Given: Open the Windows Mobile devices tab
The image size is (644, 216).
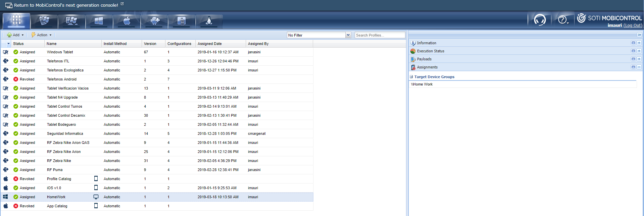Looking at the screenshot, I should click(x=44, y=21).
